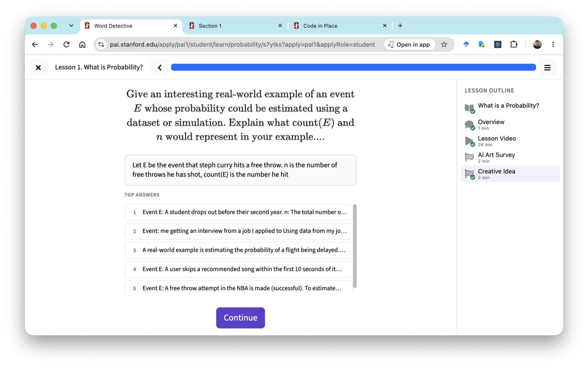
Task: Click the Continue button
Action: 240,318
